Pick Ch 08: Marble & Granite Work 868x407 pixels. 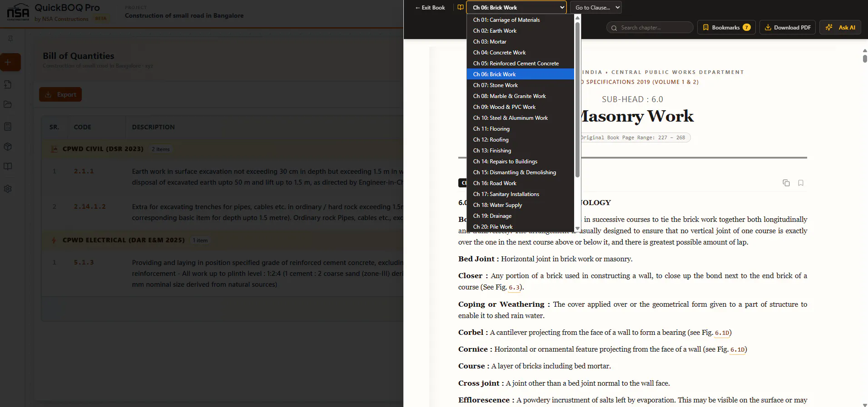coord(521,96)
